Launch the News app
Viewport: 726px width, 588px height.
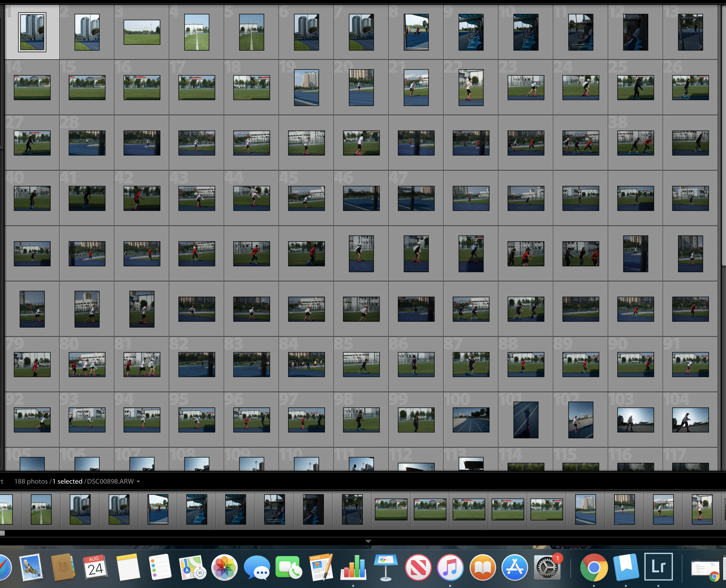coord(418,567)
